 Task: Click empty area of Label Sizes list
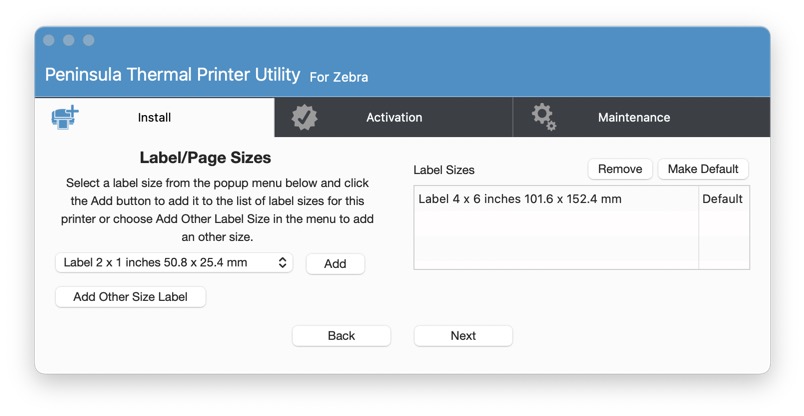point(555,240)
